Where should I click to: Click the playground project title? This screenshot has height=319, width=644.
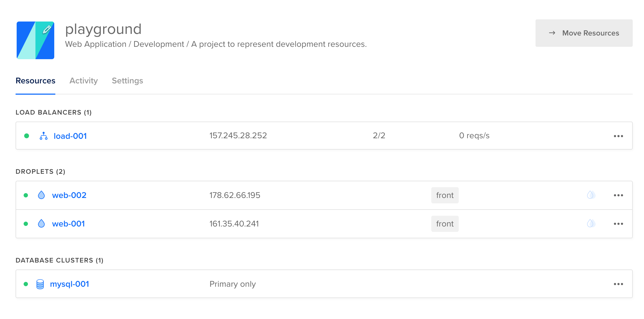[x=103, y=29]
